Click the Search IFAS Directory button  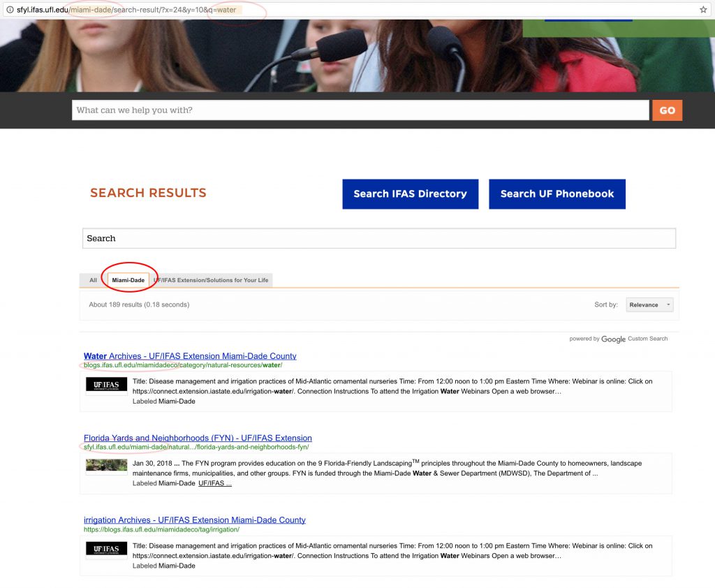[x=410, y=194]
